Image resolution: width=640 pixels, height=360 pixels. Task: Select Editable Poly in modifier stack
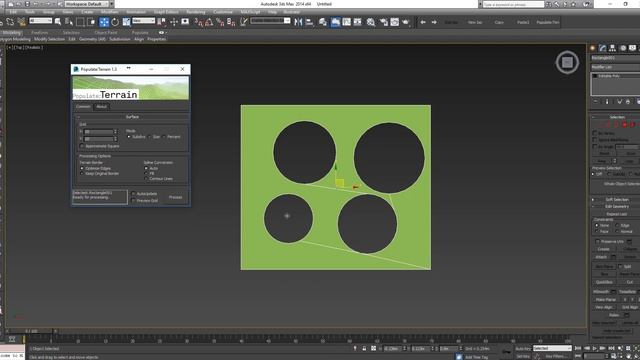pyautogui.click(x=609, y=76)
